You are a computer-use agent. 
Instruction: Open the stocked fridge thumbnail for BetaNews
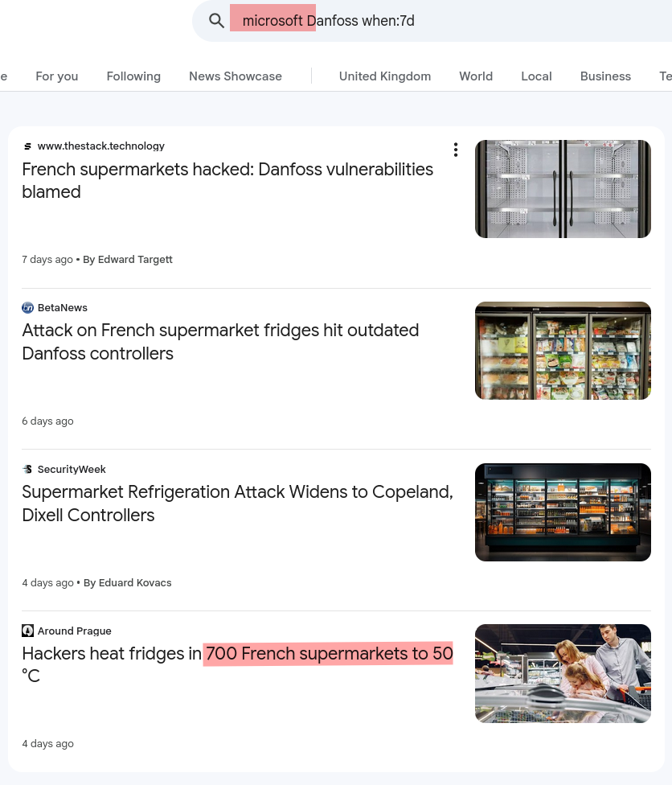pyautogui.click(x=563, y=351)
